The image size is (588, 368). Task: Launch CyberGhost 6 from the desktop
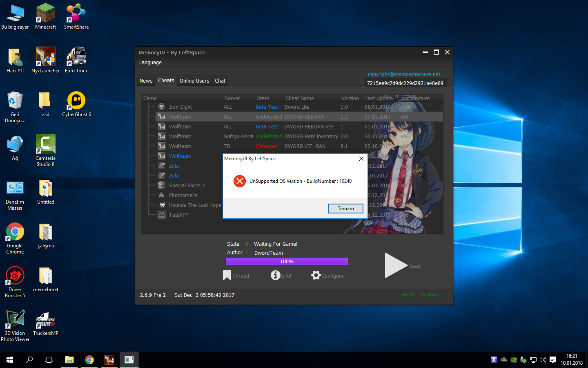76,105
